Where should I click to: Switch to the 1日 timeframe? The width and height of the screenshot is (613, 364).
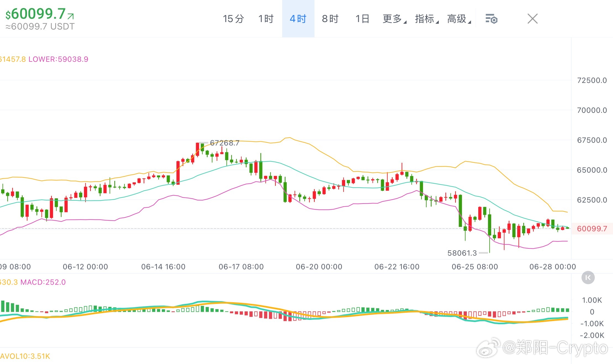(x=362, y=19)
